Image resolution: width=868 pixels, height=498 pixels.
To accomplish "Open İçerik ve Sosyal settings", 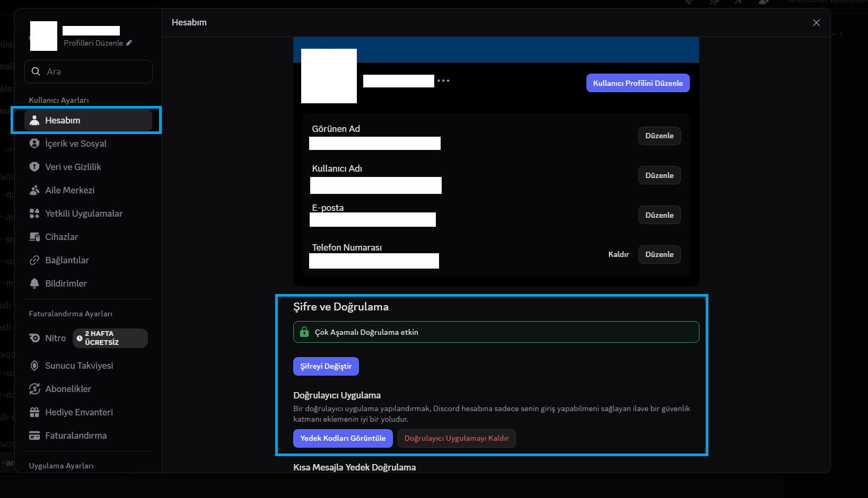I will tap(88, 144).
